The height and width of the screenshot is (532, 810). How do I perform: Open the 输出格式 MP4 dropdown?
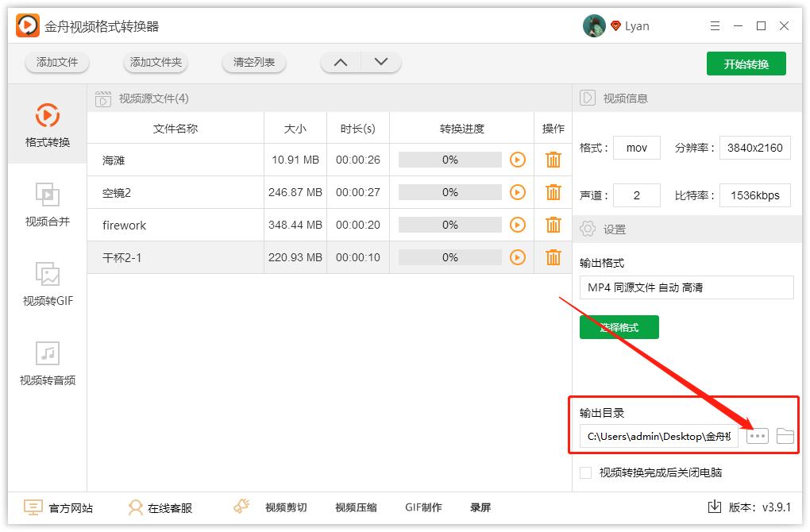pyautogui.click(x=686, y=287)
